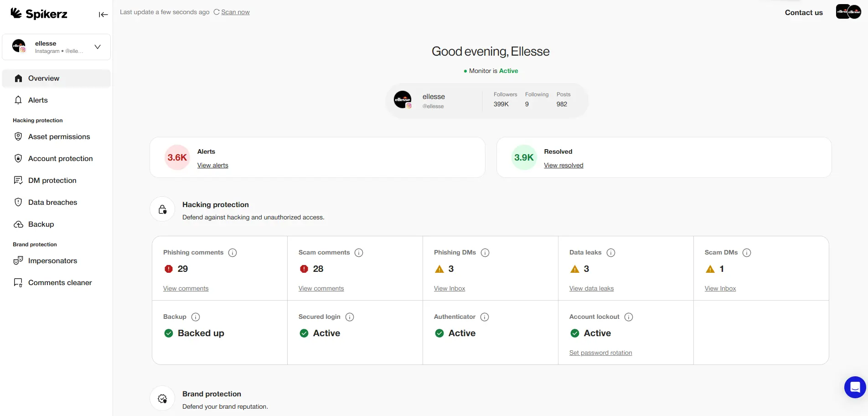Click the @ellesse handle text
This screenshot has height=416, width=868.
[x=433, y=106]
